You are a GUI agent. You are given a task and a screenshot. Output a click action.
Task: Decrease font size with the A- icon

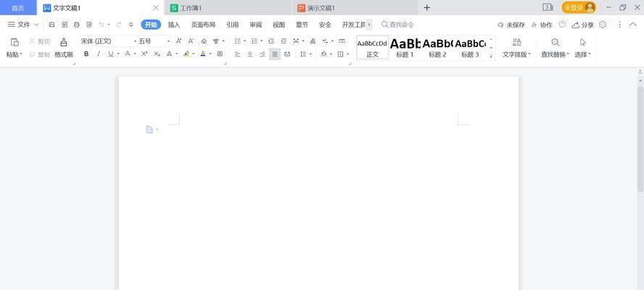pyautogui.click(x=191, y=41)
